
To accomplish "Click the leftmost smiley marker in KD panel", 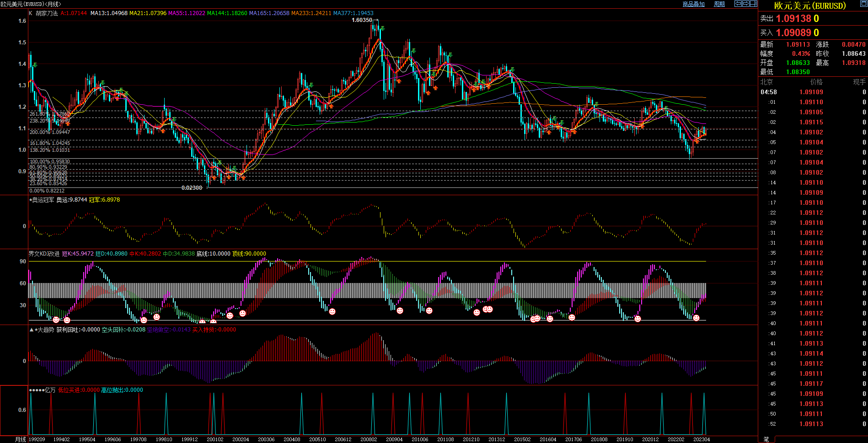I will click(x=56, y=320).
